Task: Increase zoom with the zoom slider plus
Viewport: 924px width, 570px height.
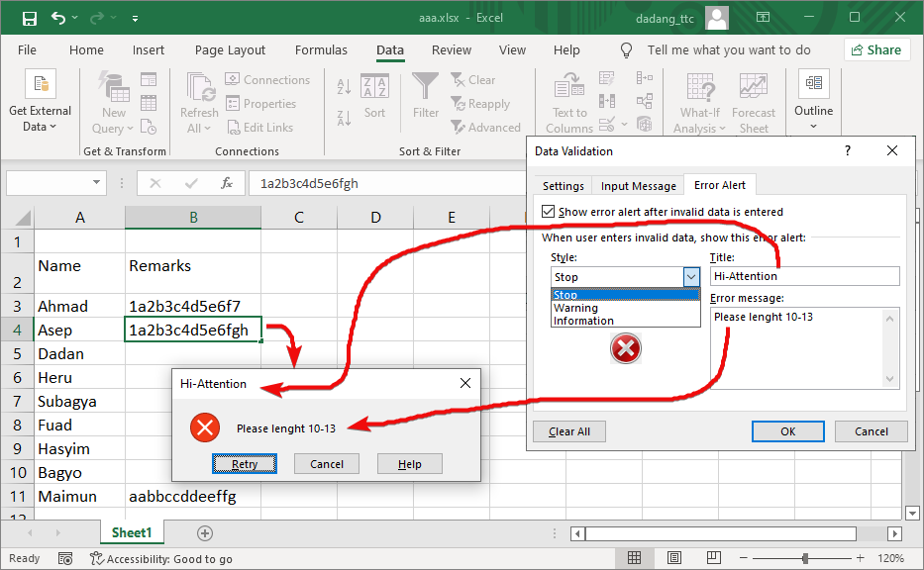Action: [x=860, y=558]
